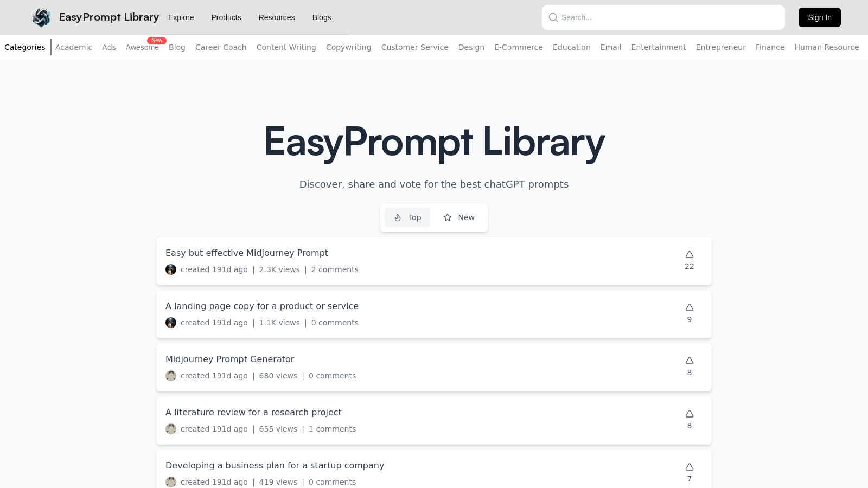Image resolution: width=868 pixels, height=488 pixels.
Task: Select the Awesome category
Action: click(x=142, y=47)
